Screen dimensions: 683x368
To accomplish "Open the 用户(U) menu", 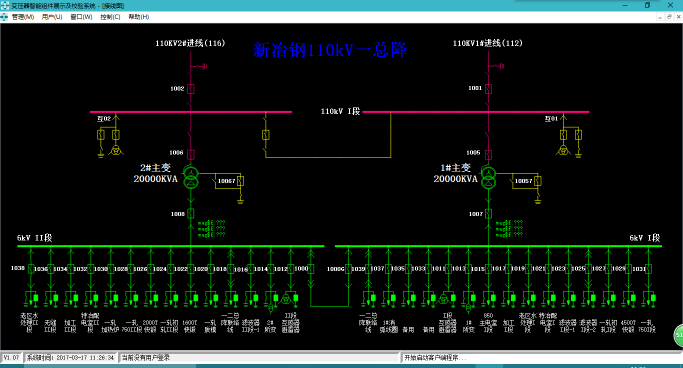I will tap(52, 17).
